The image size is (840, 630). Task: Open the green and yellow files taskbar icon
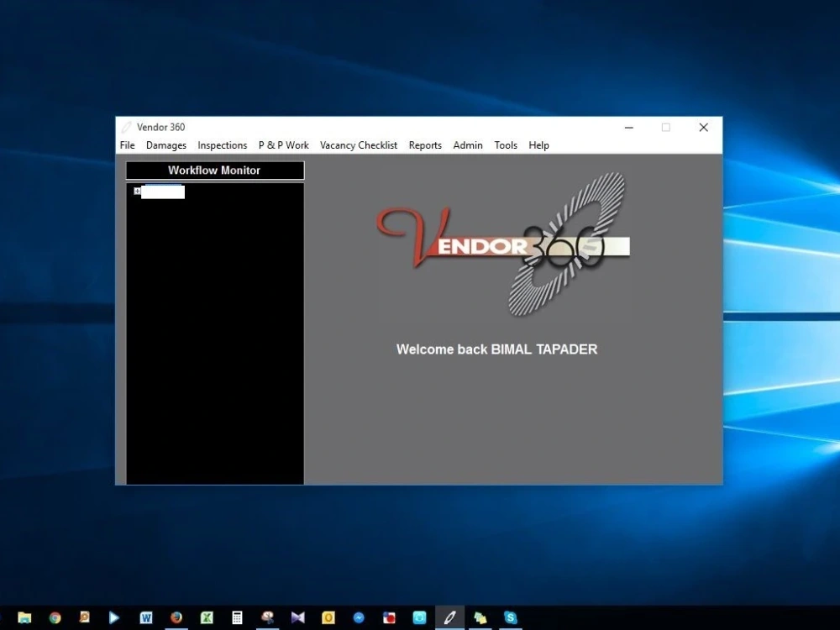pyautogui.click(x=480, y=617)
